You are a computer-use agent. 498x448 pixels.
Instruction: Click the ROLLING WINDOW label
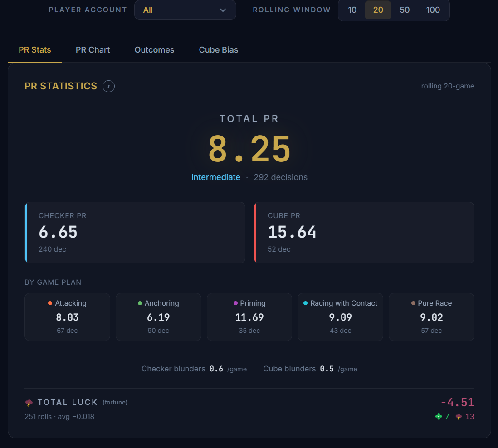point(292,10)
